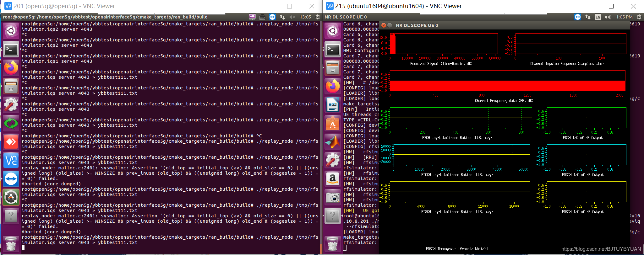Launch MATLAB from right dock
This screenshot has width=644, height=255.
click(333, 142)
